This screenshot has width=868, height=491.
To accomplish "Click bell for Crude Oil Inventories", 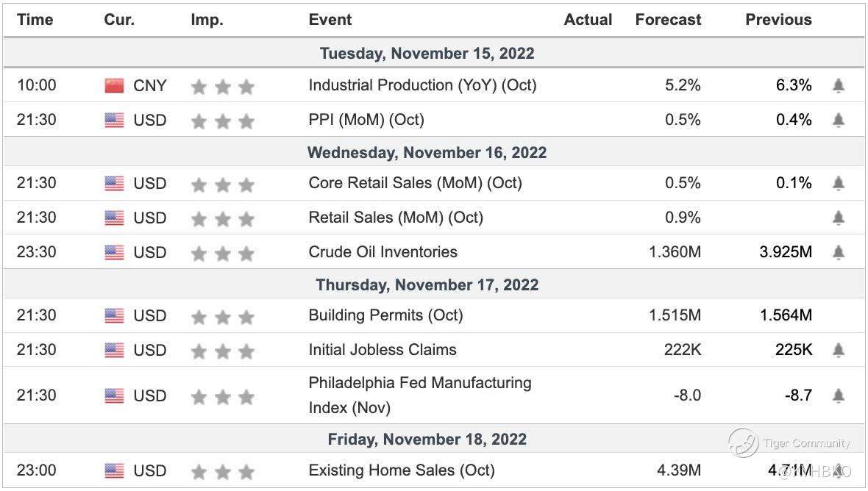I will (838, 253).
